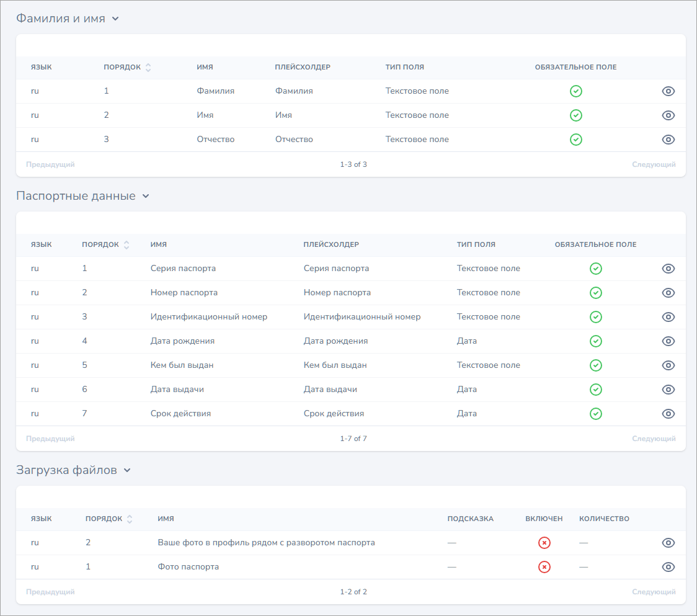Click the Подсказка column header
Screen dimensions: 697x616
coord(470,519)
